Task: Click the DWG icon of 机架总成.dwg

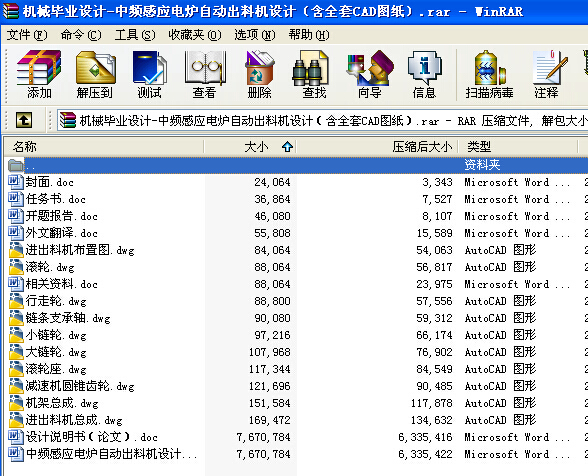Action: 16,403
